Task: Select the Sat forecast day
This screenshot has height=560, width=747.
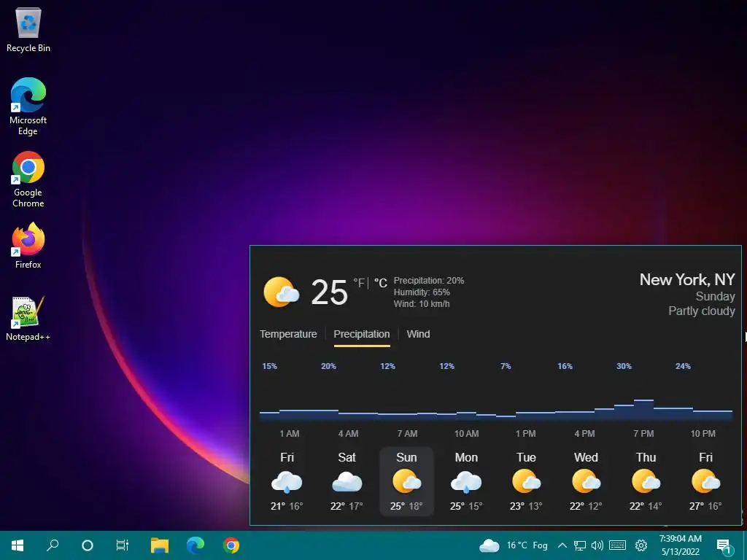Action: [x=347, y=481]
